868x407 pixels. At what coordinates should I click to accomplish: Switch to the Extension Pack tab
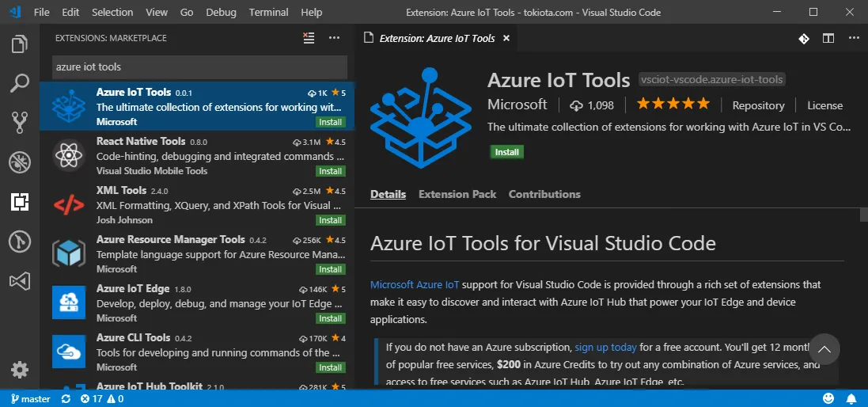pos(457,194)
